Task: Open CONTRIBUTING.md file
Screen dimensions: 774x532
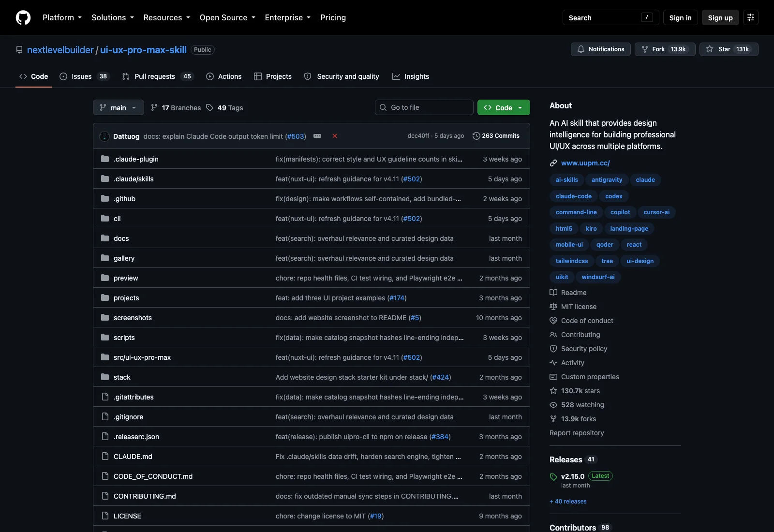Action: pyautogui.click(x=145, y=496)
